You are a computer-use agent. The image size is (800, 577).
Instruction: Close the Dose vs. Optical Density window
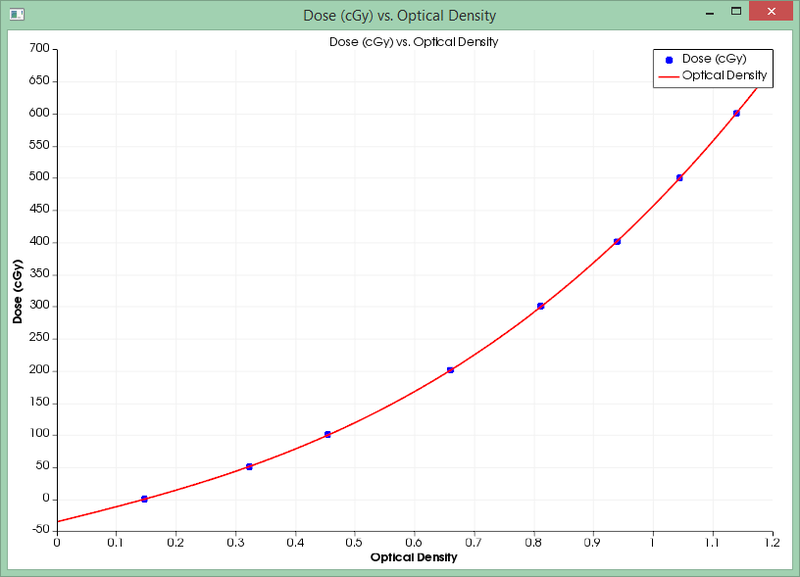(x=772, y=13)
